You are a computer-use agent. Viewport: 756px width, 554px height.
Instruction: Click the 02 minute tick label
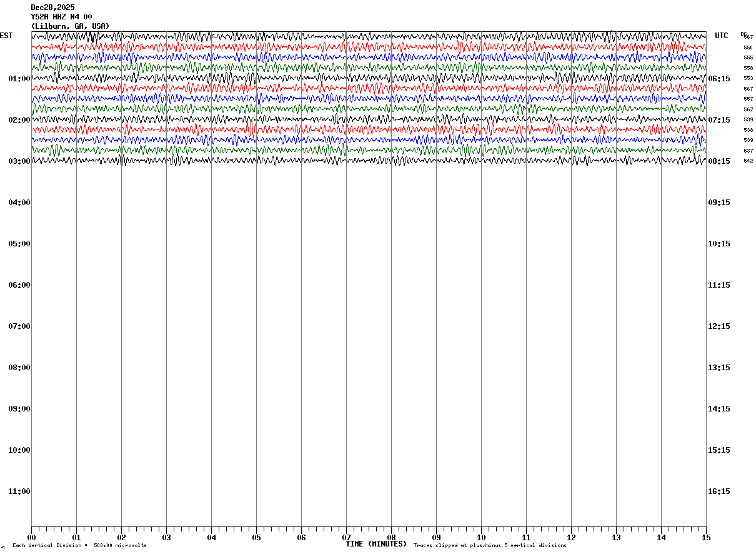coord(121,538)
